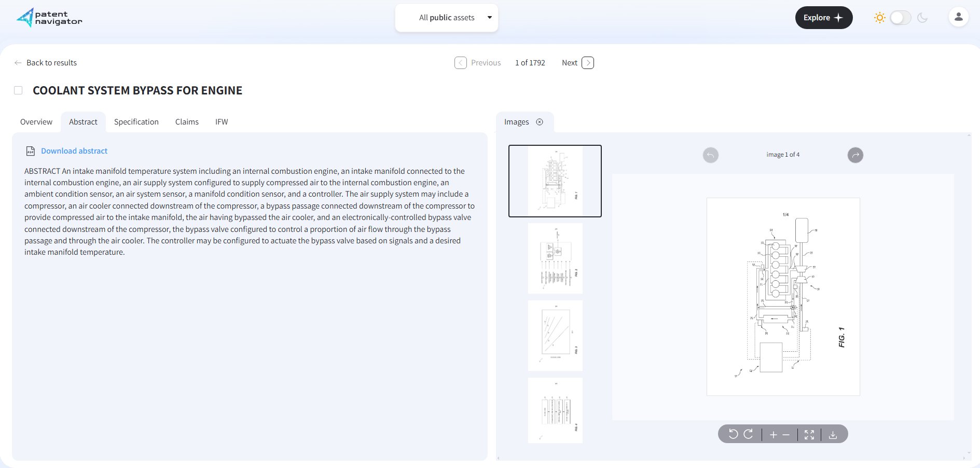The width and height of the screenshot is (980, 468).
Task: Check the box next to the patent title
Action: (x=18, y=90)
